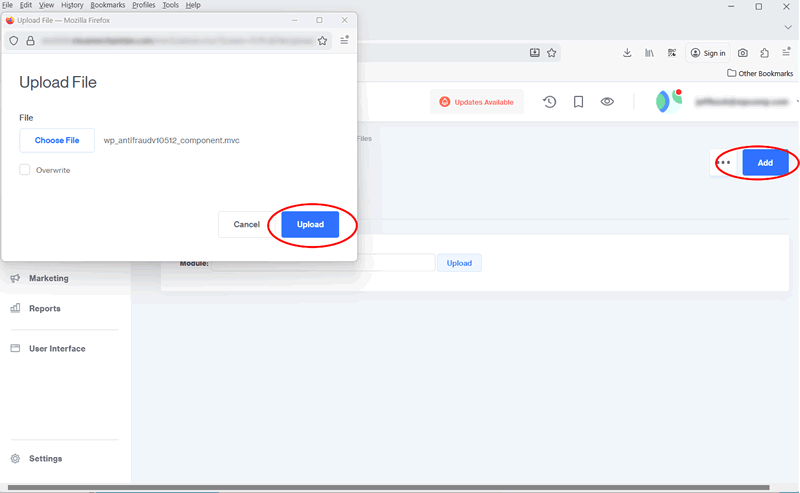Click the User Interface window icon
The height and width of the screenshot is (493, 800).
coord(15,348)
